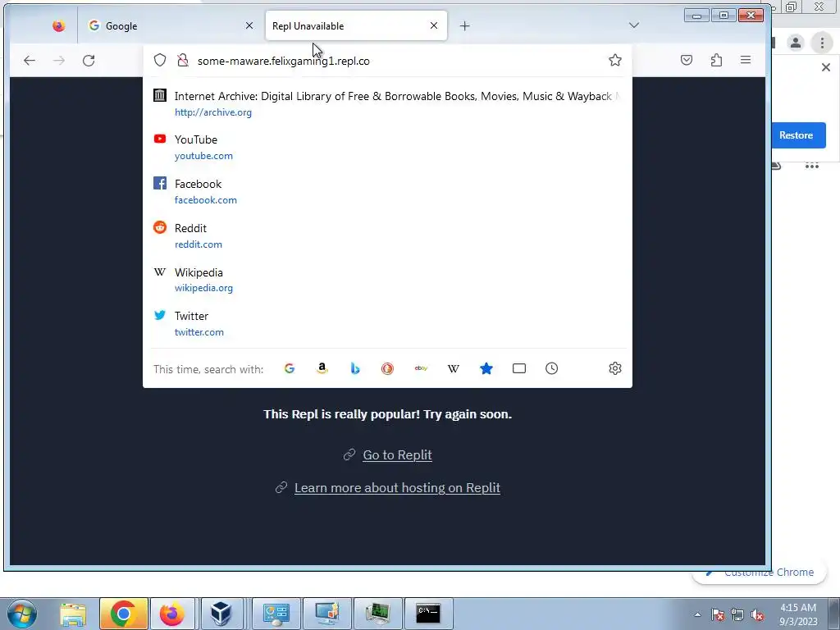Screen dimensions: 840x630
Task: Search with DuckDuckGo one-off icon
Action: click(387, 368)
